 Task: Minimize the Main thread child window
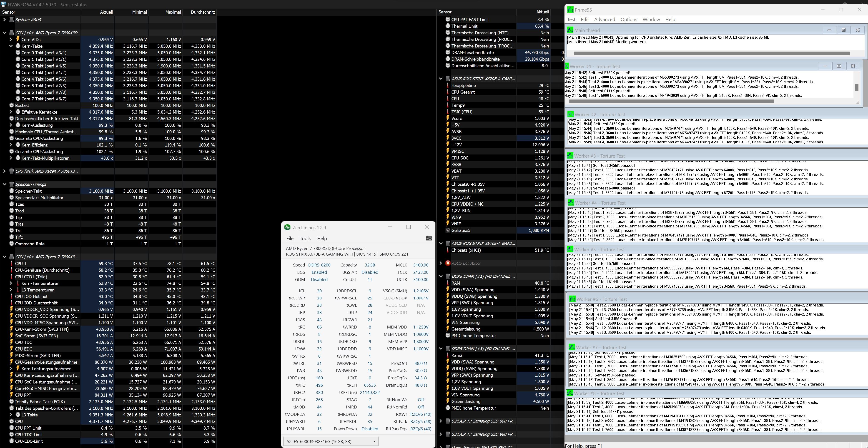(829, 30)
